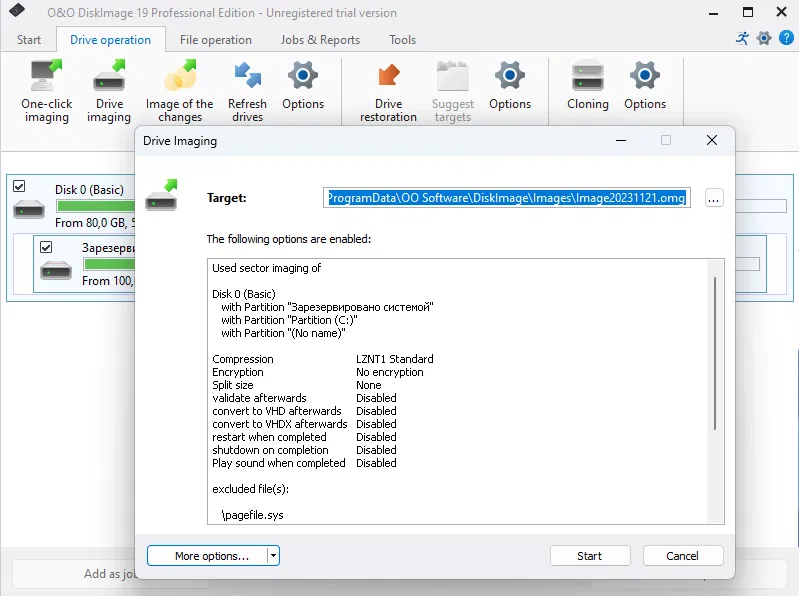Switch to the Drive operation tab
The image size is (799, 596).
[x=111, y=40]
